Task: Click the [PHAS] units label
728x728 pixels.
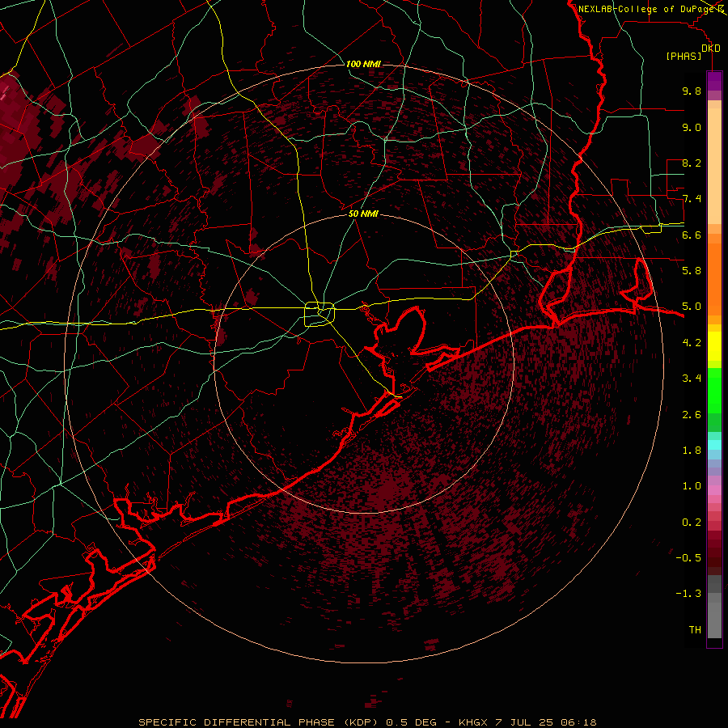Action: point(684,57)
